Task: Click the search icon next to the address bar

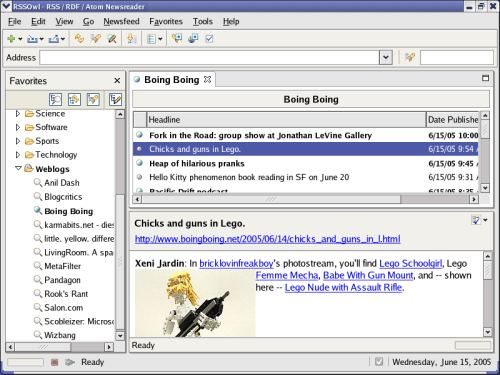Action: point(410,57)
